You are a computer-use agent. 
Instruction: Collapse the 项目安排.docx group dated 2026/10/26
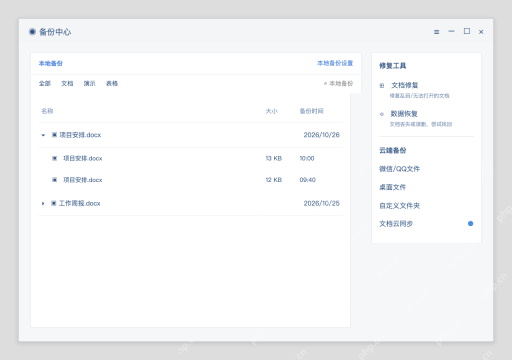[x=43, y=135]
